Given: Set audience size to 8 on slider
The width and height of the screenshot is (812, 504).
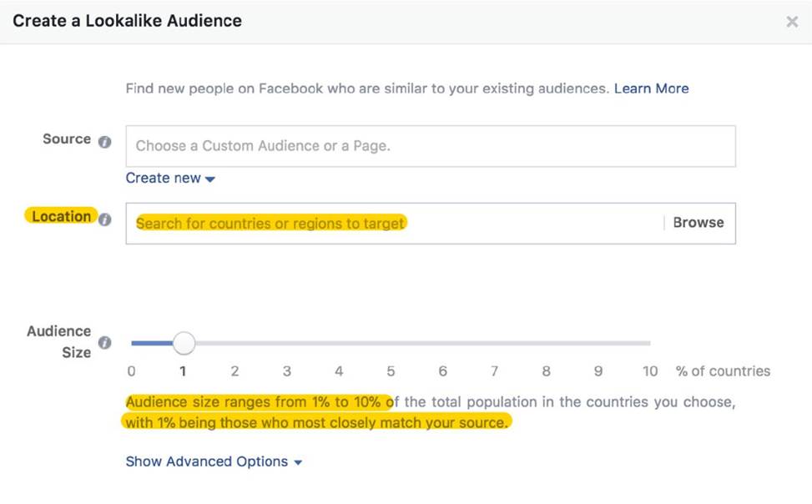Looking at the screenshot, I should [546, 343].
